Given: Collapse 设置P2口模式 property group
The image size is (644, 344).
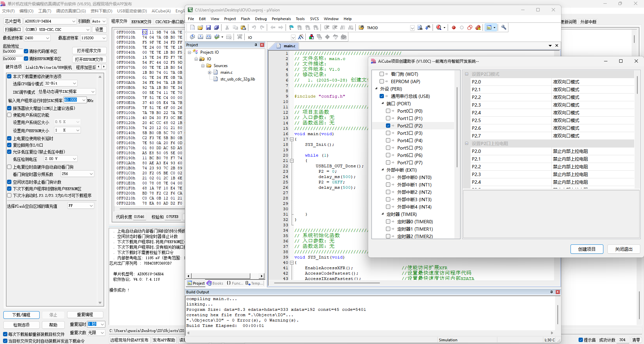Looking at the screenshot, I should 466,74.
